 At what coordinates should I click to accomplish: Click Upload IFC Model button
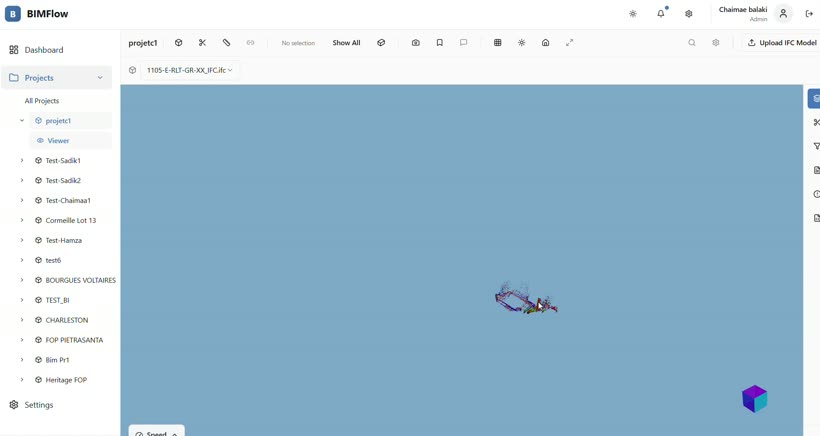tap(781, 43)
